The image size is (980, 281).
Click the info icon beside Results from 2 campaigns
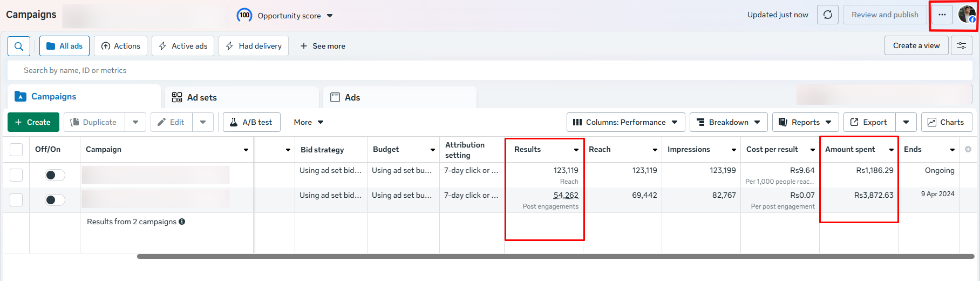click(x=182, y=222)
